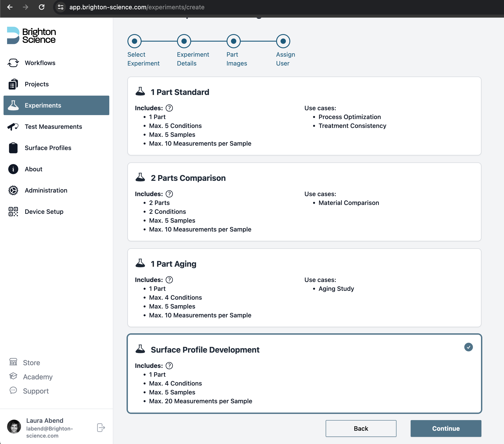Click the help icon next to 2 Parts Comparison Includes
Image resolution: width=504 pixels, height=444 pixels.
click(x=169, y=194)
